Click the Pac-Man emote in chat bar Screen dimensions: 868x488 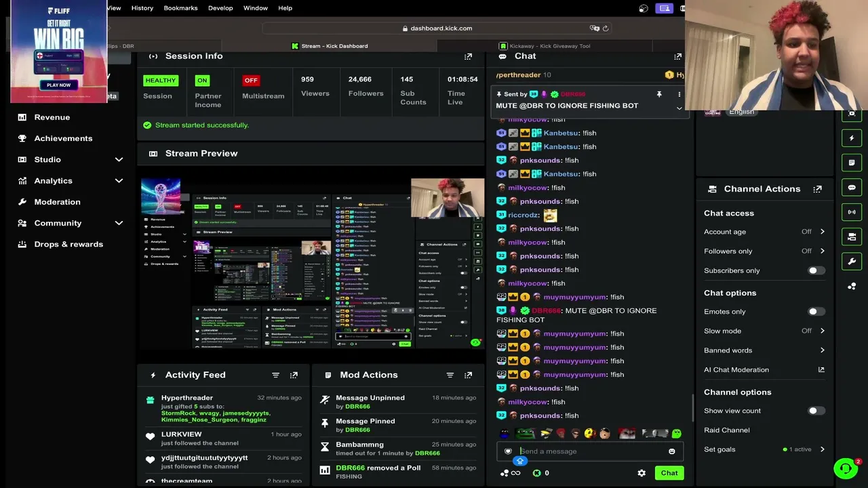(x=589, y=434)
